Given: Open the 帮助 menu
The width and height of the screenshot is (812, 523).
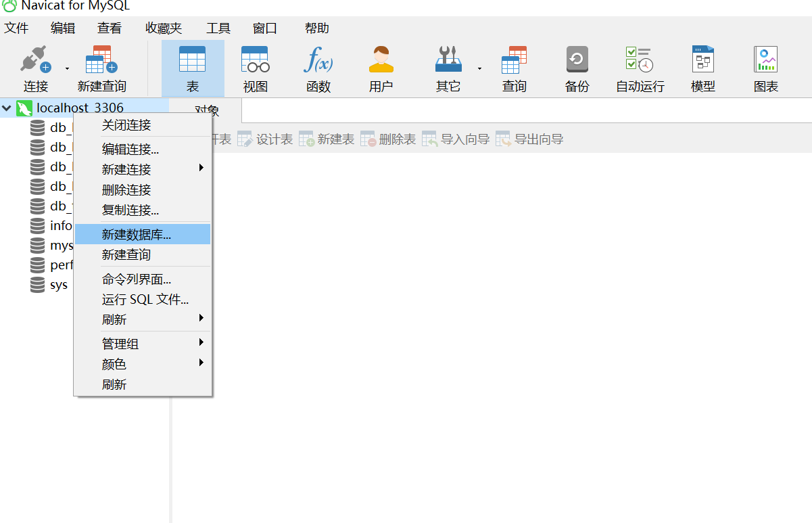Looking at the screenshot, I should tap(316, 28).
